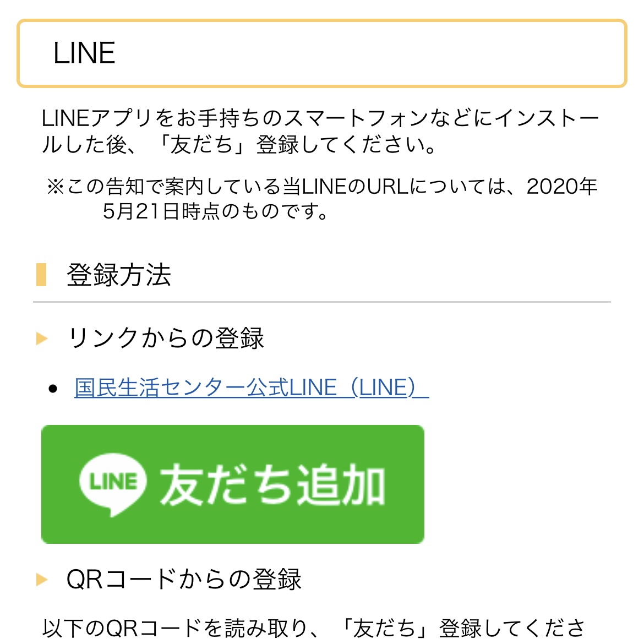Click the リンクからの登録 subheading
This screenshot has width=644, height=644.
[x=165, y=338]
